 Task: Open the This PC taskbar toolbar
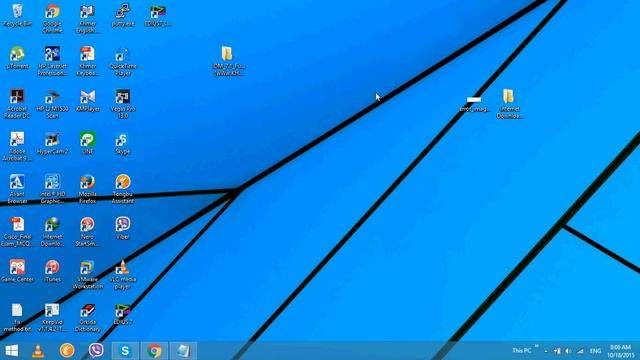(522, 351)
